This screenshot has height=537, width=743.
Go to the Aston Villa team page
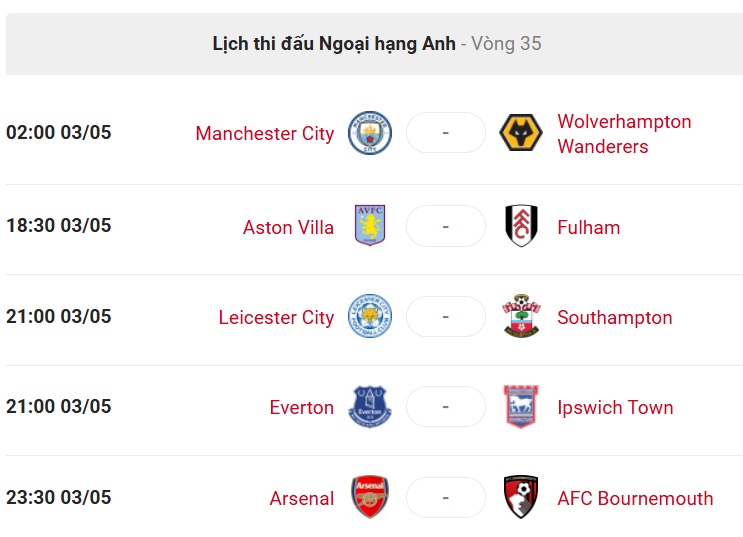289,228
